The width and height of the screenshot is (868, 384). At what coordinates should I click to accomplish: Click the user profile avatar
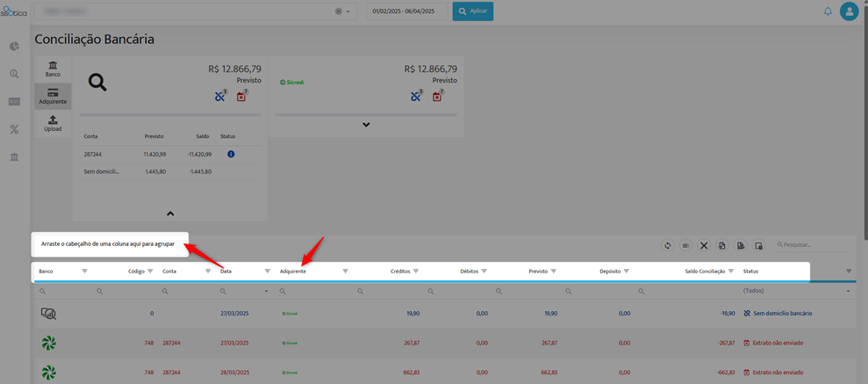point(850,11)
